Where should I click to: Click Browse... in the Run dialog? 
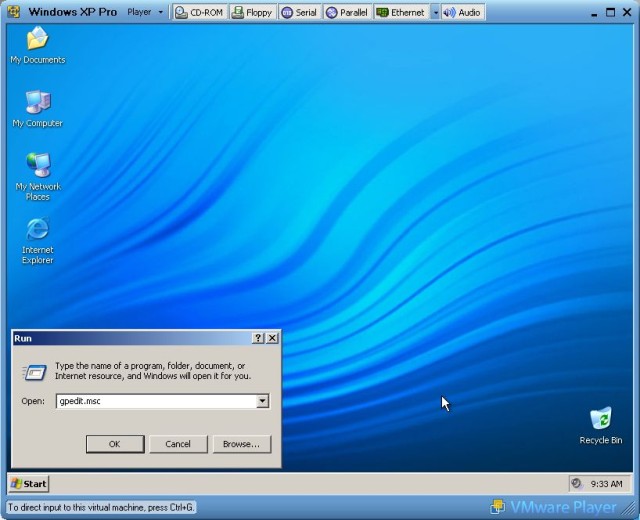click(242, 444)
